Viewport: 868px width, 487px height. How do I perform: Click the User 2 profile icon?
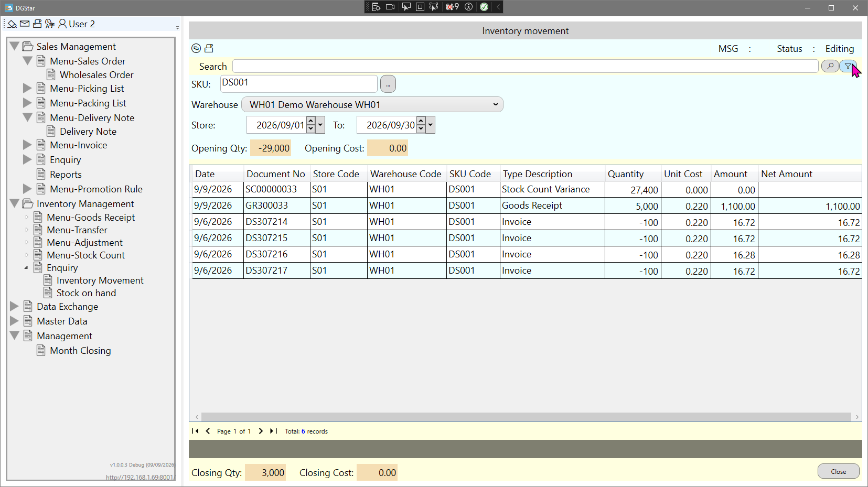[62, 24]
